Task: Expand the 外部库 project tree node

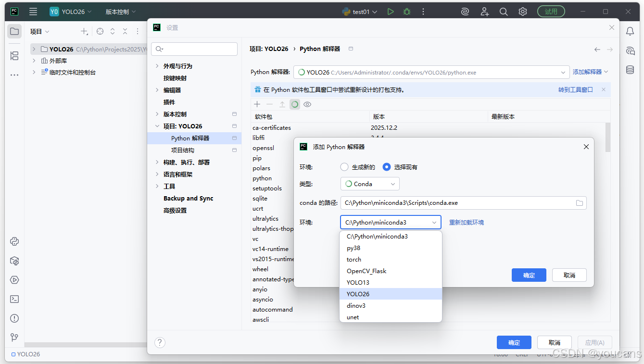Action: tap(34, 61)
